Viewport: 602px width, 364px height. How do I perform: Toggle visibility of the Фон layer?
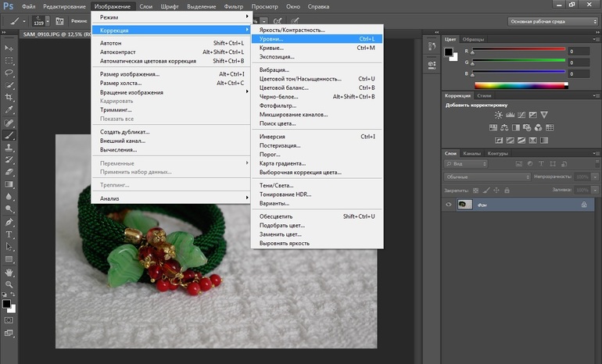point(449,205)
